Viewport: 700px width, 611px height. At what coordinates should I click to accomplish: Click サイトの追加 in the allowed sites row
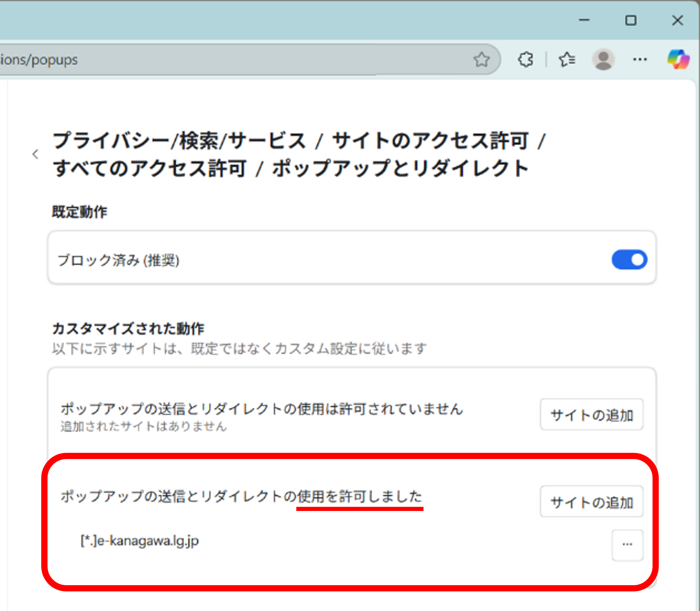pos(592,502)
